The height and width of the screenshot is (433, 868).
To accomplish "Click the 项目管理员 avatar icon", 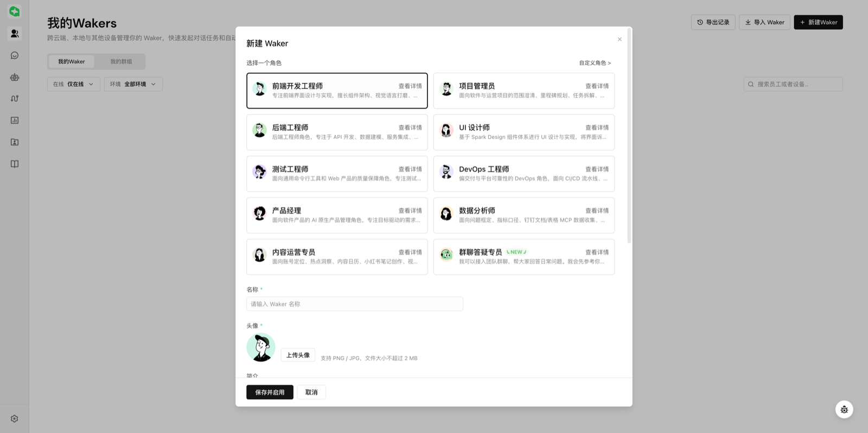I will point(446,88).
